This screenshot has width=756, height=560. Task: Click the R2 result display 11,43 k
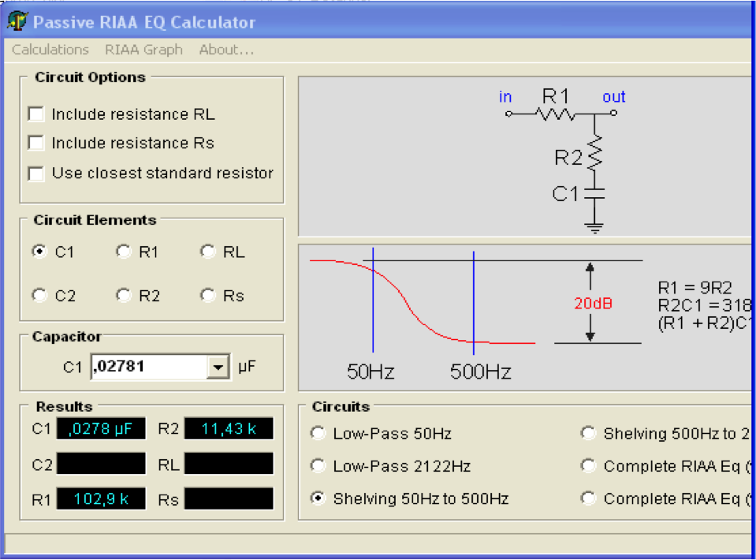tap(229, 428)
